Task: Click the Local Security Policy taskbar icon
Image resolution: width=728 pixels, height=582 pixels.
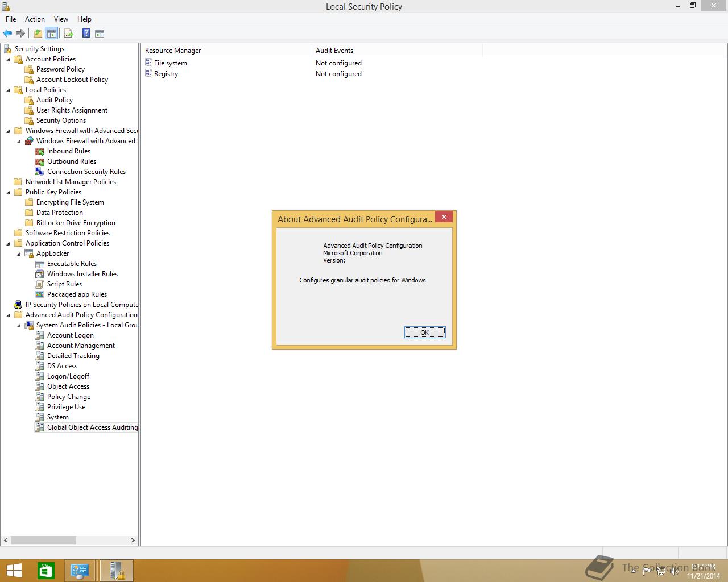Action: pyautogui.click(x=117, y=571)
